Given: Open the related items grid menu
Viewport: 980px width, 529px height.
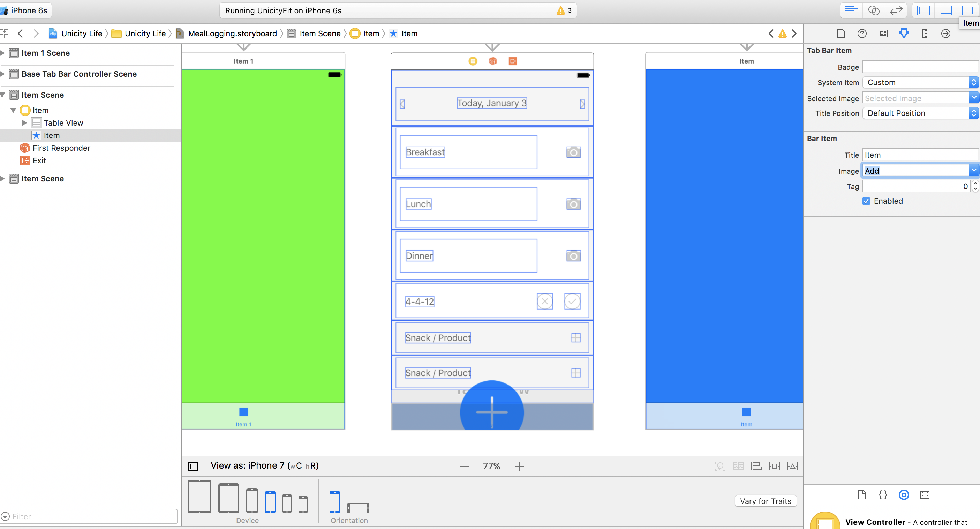Looking at the screenshot, I should (5, 33).
